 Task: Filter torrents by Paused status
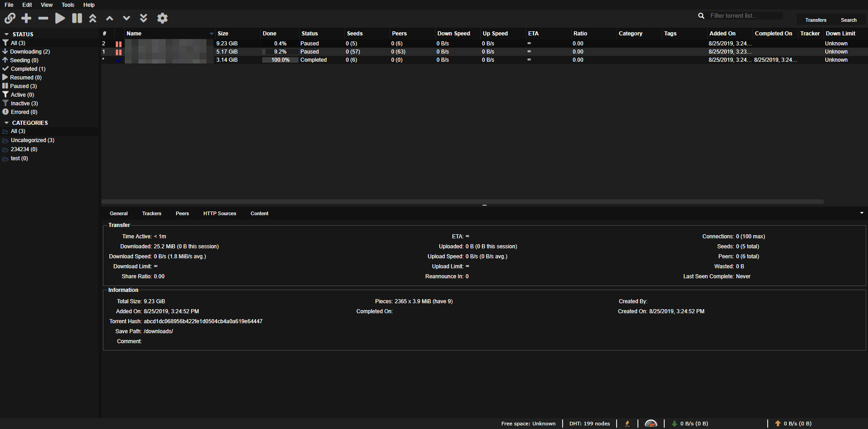click(x=23, y=86)
